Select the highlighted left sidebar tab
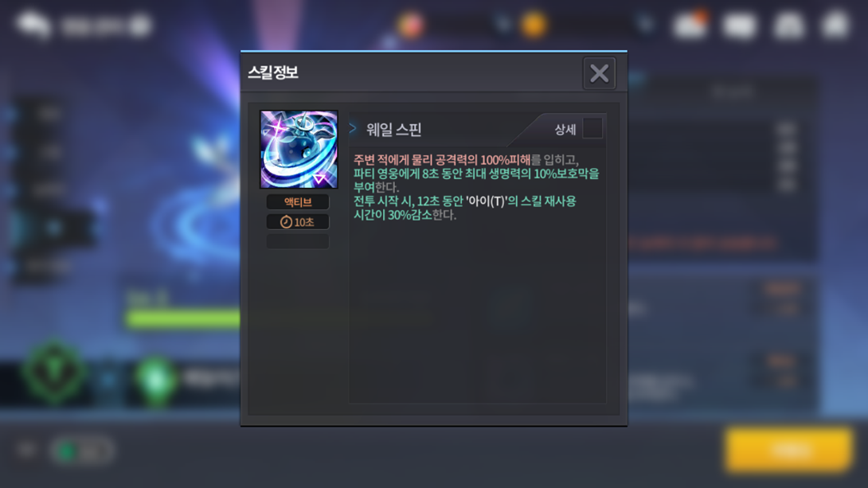 53,228
